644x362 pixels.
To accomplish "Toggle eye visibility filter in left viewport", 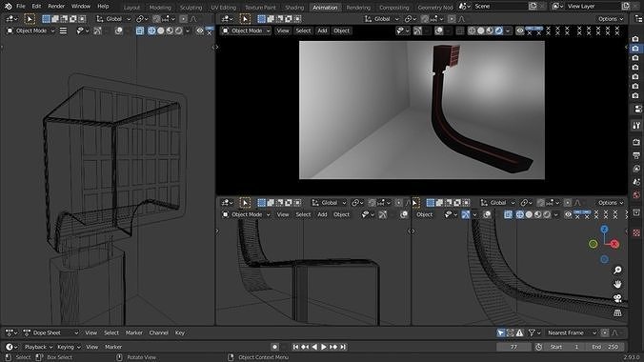I will point(200,30).
